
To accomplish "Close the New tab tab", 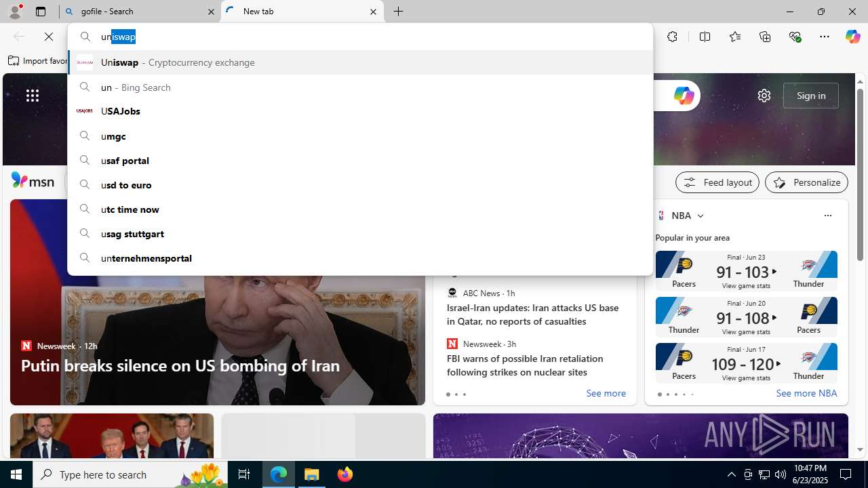I will click(373, 12).
